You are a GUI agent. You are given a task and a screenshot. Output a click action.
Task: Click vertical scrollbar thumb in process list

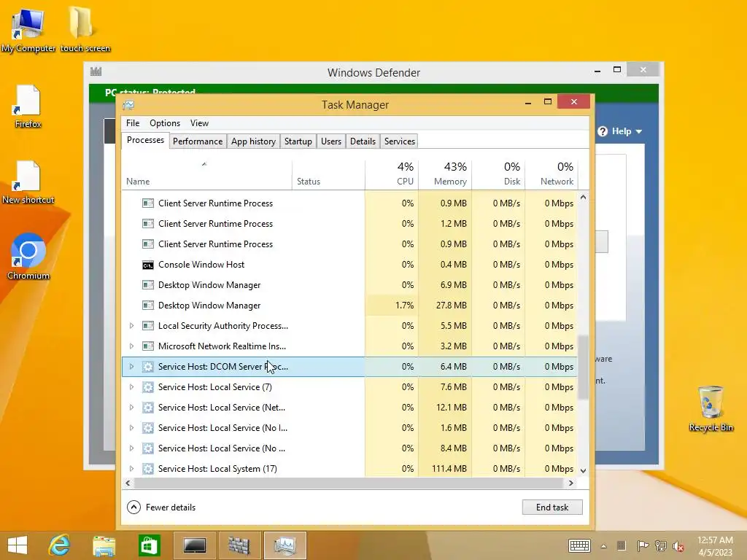583,367
